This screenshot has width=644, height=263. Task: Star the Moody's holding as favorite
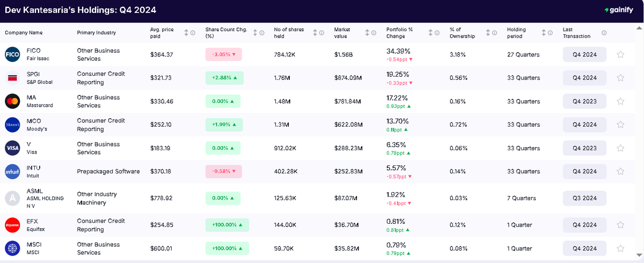pyautogui.click(x=620, y=125)
